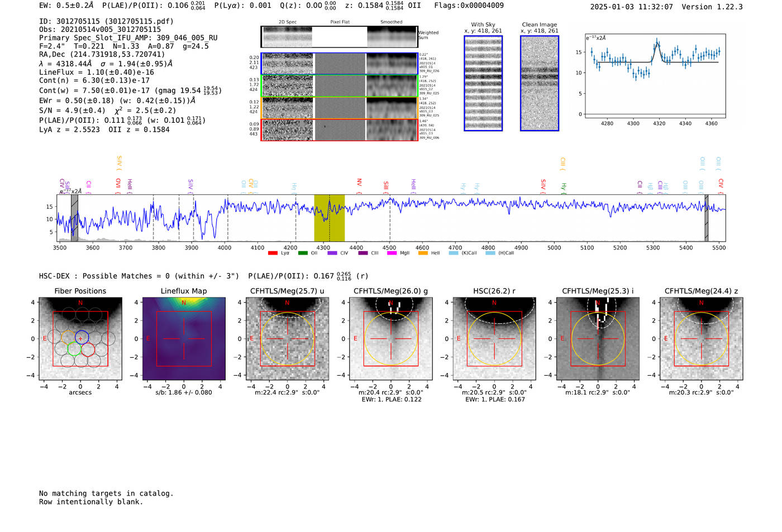Open the Fiber Positions thumbnail

point(80,339)
